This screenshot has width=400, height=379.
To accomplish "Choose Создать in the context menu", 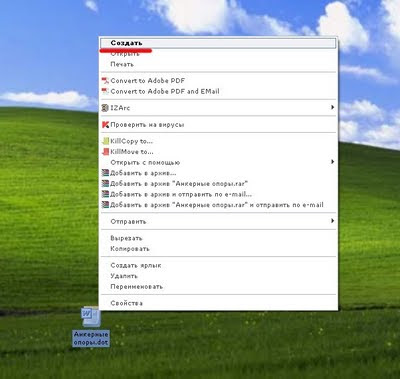I will (218, 43).
